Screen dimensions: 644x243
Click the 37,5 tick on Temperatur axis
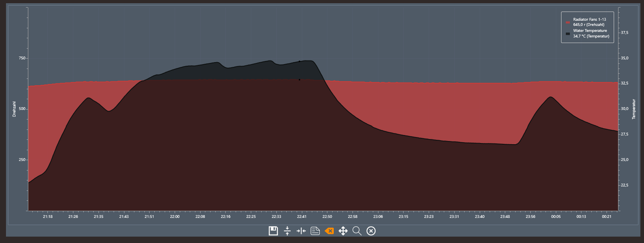(x=624, y=33)
